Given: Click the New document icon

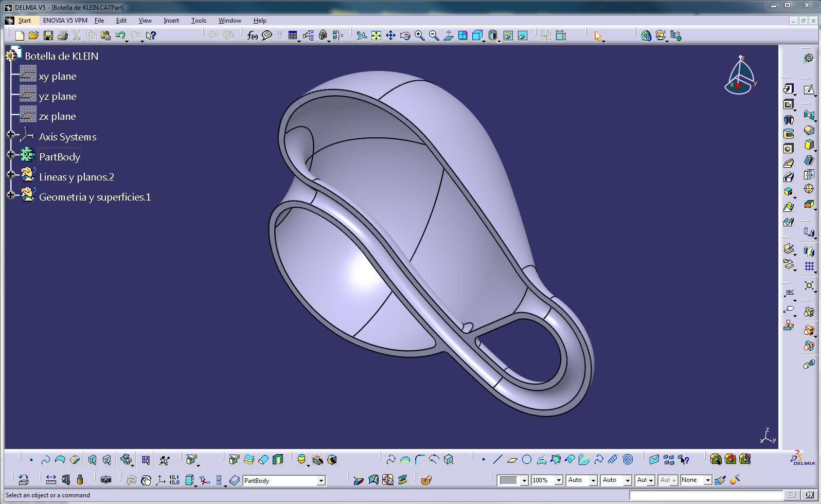Looking at the screenshot, I should pyautogui.click(x=20, y=35).
